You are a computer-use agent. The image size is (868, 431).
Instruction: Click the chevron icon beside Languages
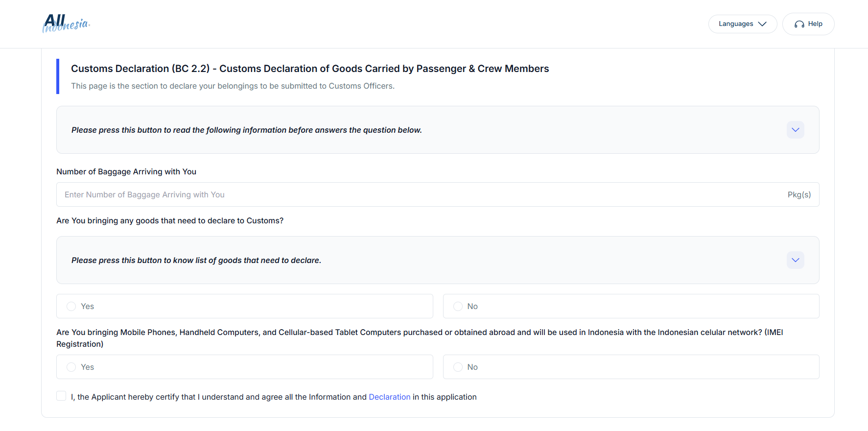click(x=762, y=24)
